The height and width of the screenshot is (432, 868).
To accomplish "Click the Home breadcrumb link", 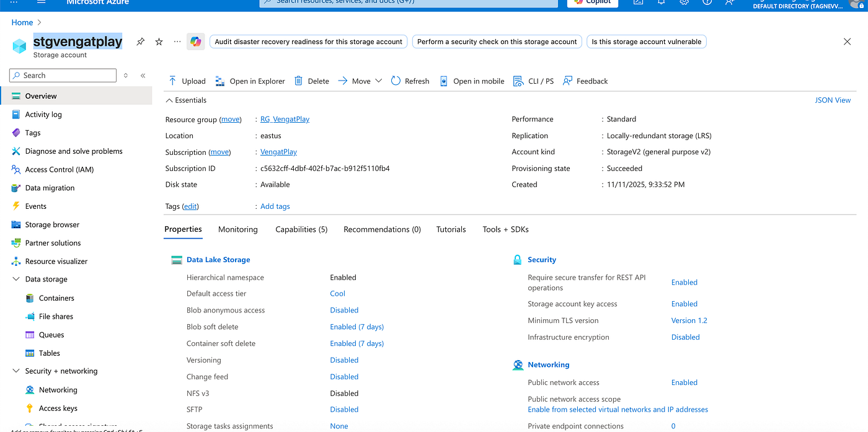I will click(x=22, y=22).
